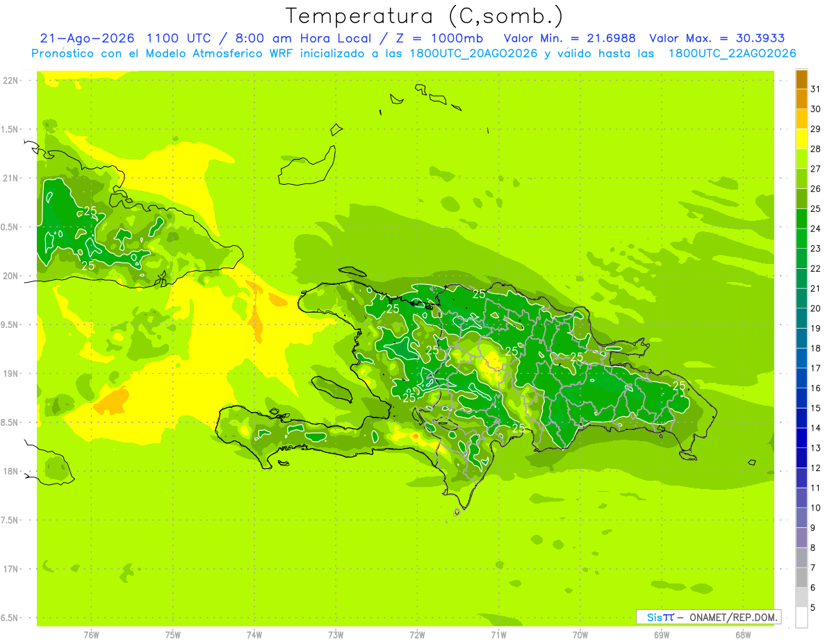Choose the green swatch labeled 24
The height and width of the screenshot is (644, 834).
pyautogui.click(x=801, y=219)
